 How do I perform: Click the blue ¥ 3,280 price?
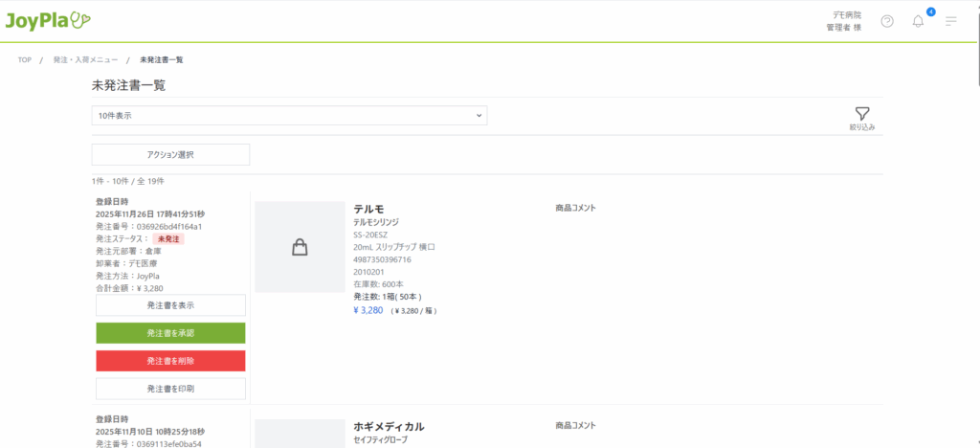(368, 310)
